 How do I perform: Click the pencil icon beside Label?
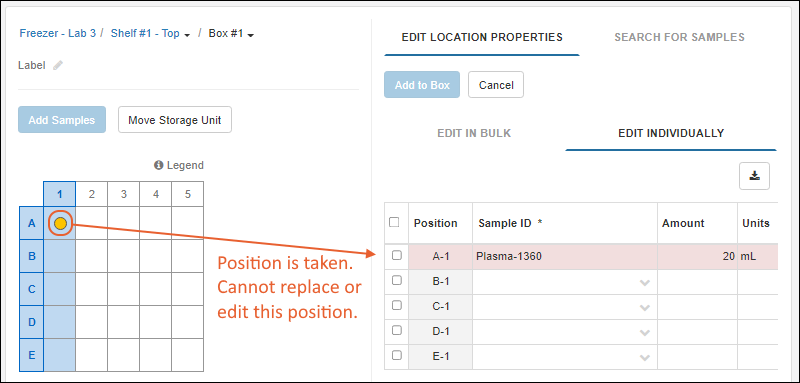(x=58, y=65)
